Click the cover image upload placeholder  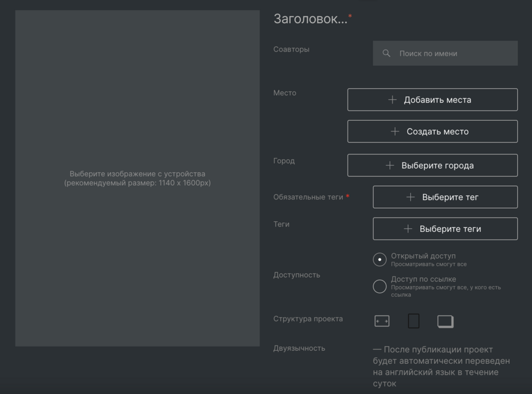point(137,178)
